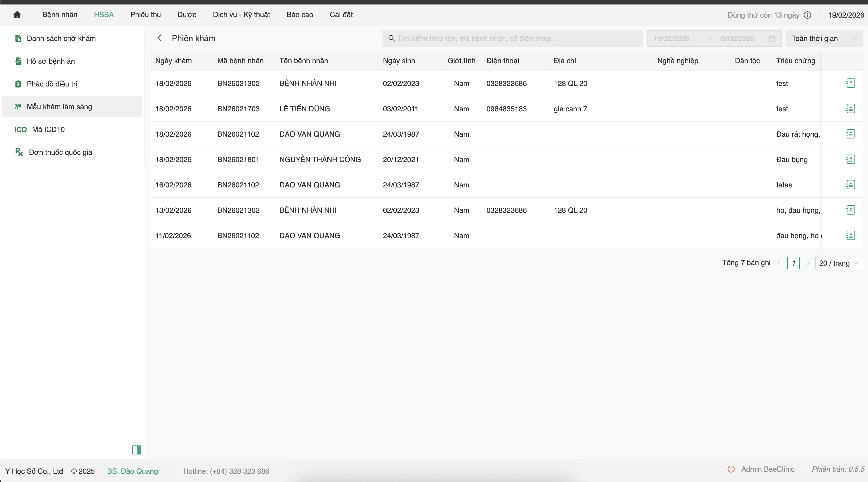Click the start date field 19/02/2026

pos(671,38)
